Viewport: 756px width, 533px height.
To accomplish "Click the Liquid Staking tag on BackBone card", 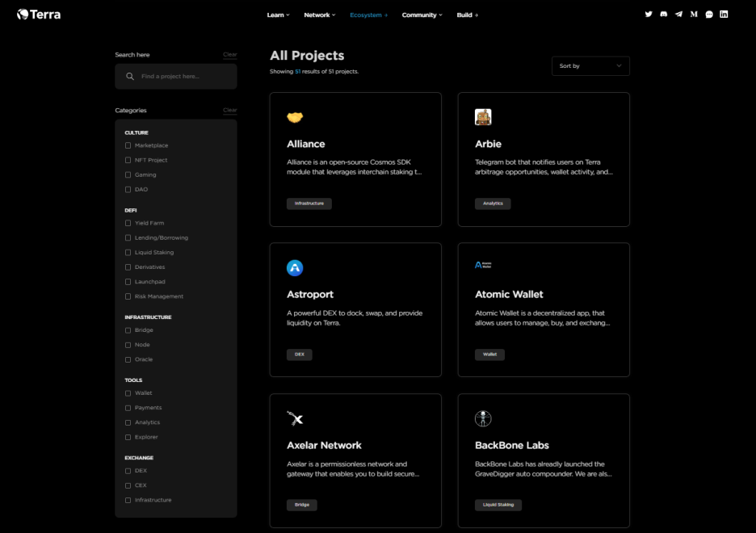I will (x=498, y=505).
